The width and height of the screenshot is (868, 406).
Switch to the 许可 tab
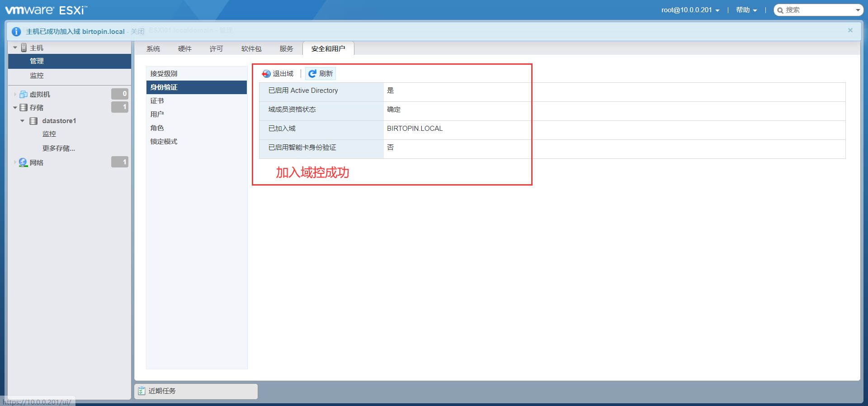216,48
